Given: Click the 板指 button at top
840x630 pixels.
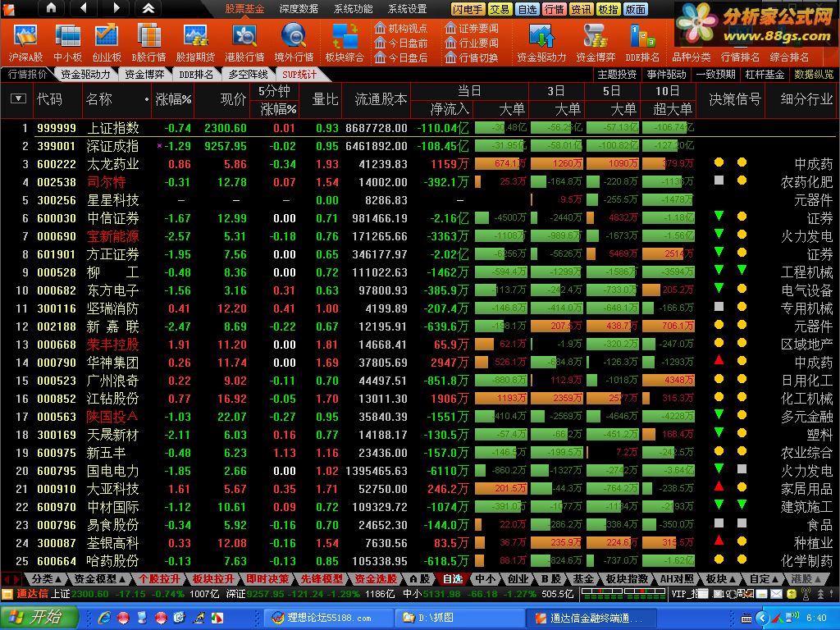Looking at the screenshot, I should click(608, 9).
